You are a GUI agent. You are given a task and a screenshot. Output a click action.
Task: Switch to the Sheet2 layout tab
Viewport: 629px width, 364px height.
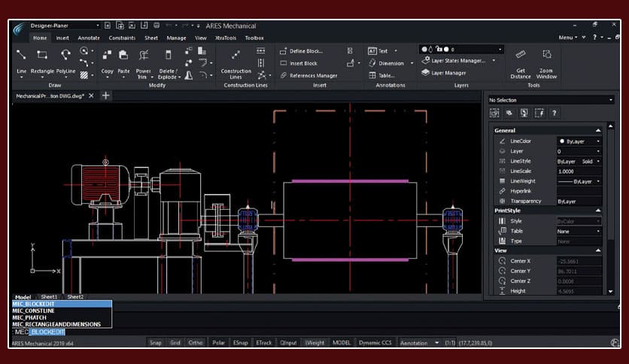click(x=75, y=297)
